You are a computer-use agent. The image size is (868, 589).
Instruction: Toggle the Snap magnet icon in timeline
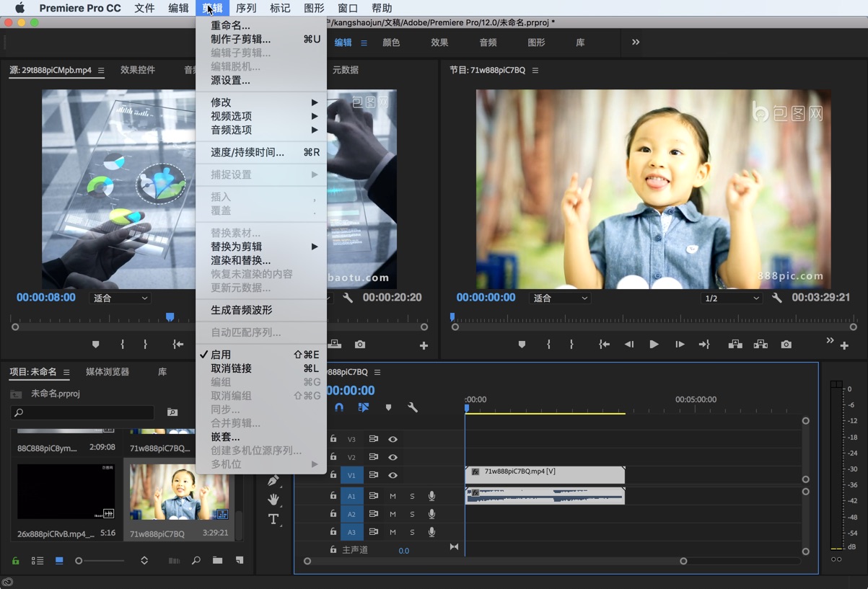click(338, 407)
